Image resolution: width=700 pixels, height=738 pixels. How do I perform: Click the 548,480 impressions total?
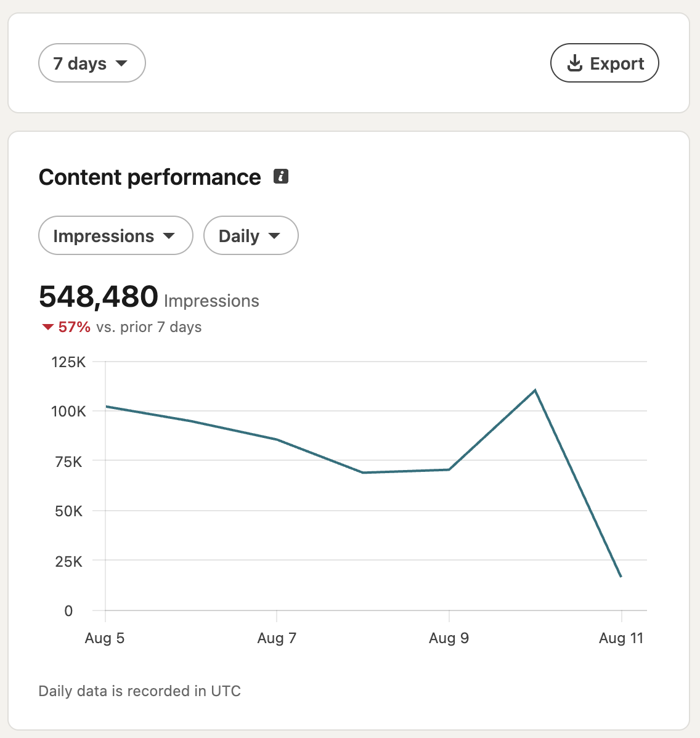coord(99,296)
